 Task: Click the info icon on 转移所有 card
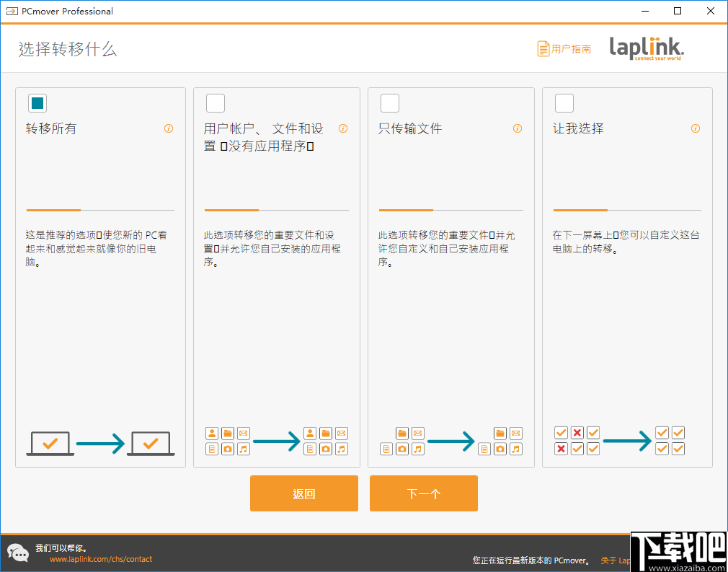pyautogui.click(x=168, y=128)
